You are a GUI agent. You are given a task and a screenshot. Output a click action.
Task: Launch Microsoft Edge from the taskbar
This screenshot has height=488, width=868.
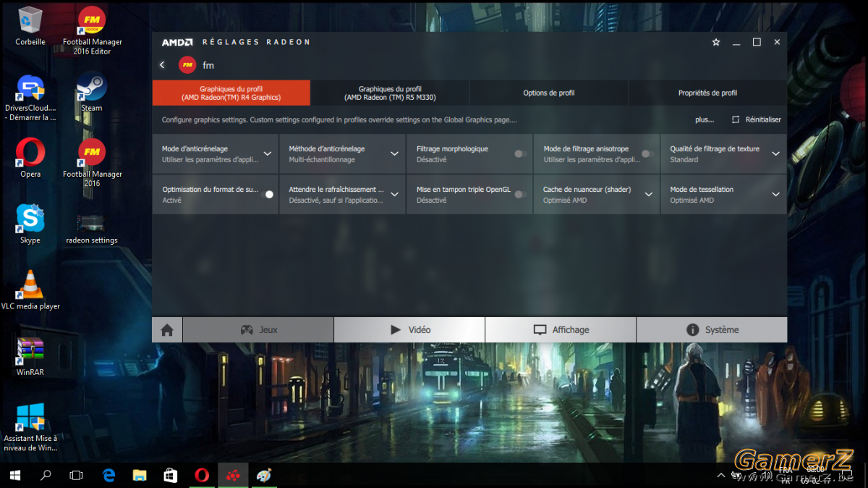(x=109, y=475)
